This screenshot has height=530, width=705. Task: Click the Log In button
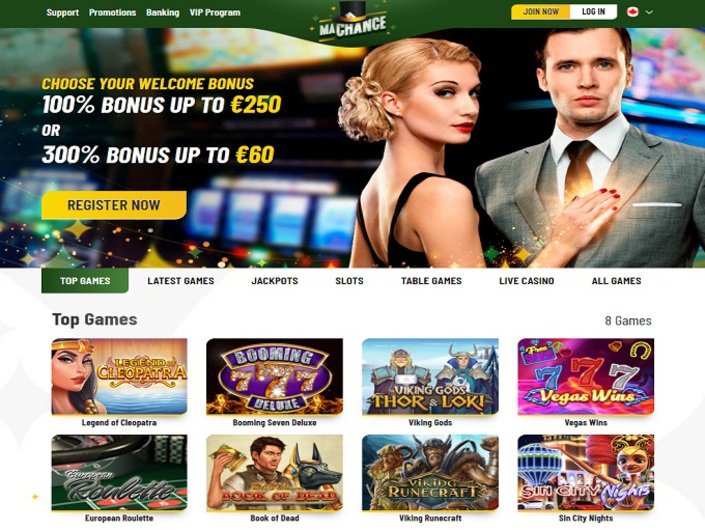point(593,12)
